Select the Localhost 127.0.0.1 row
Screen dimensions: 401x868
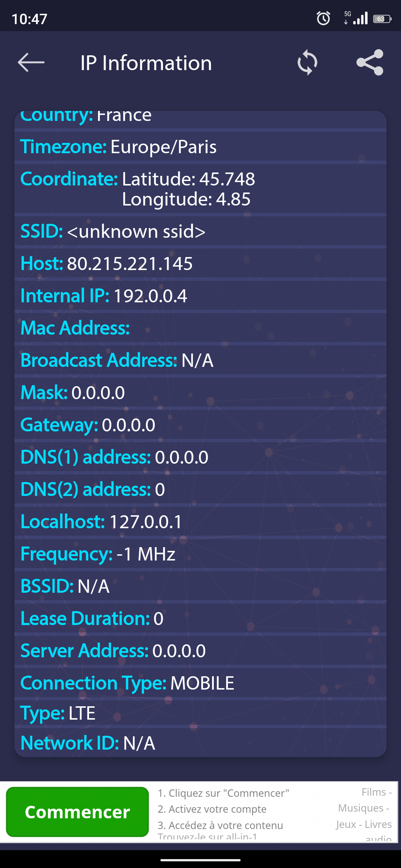pos(100,522)
